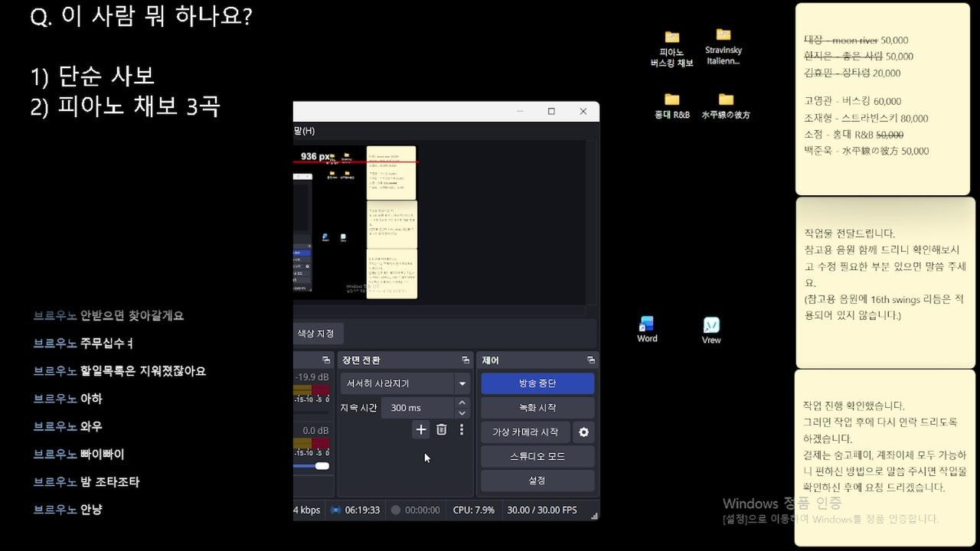The width and height of the screenshot is (980, 551).
Task: Select the 소정 - 홍대 R&B sticky note line
Action: [x=854, y=135]
